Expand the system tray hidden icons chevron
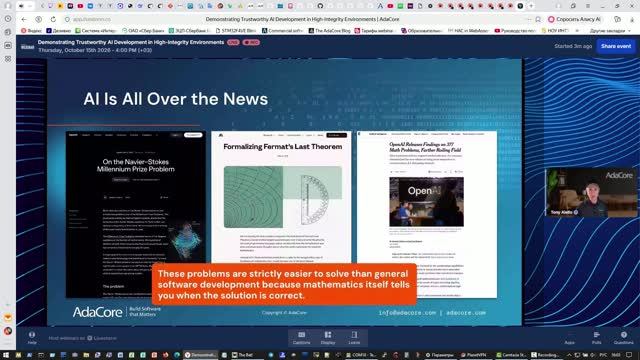The height and width of the screenshot is (360, 640). click(569, 355)
